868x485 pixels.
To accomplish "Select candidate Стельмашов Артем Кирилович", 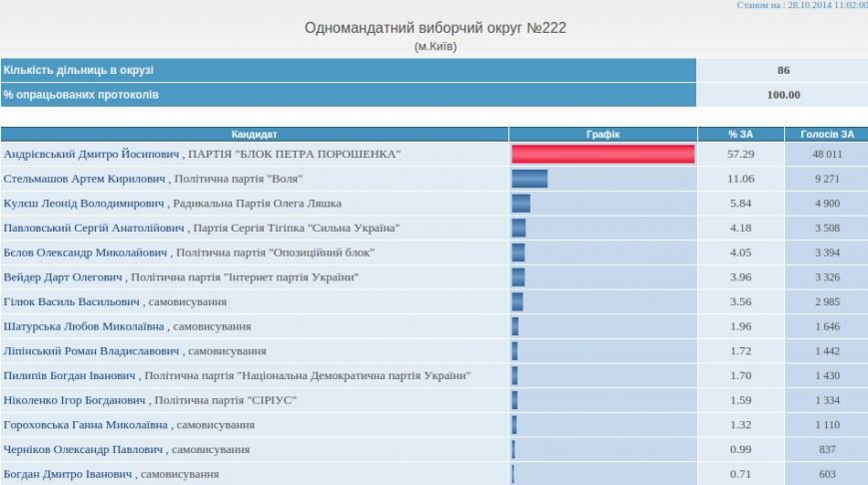I will tap(84, 179).
